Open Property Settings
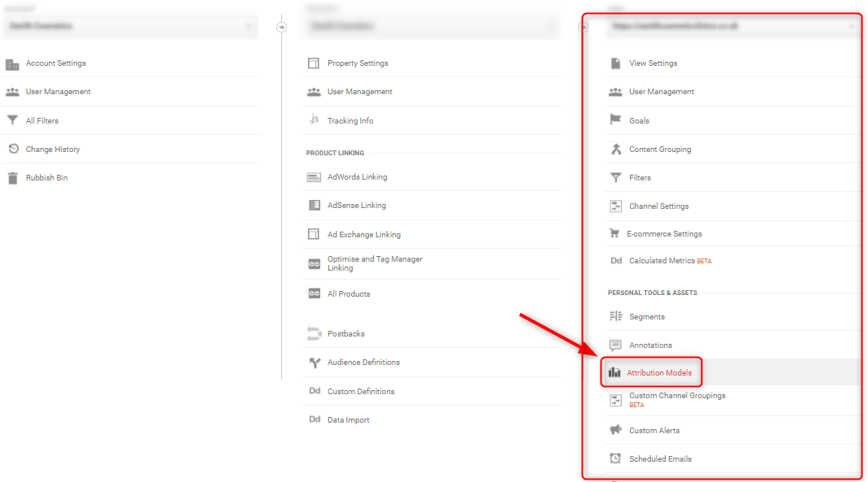Image resolution: width=868 pixels, height=482 pixels. point(358,63)
